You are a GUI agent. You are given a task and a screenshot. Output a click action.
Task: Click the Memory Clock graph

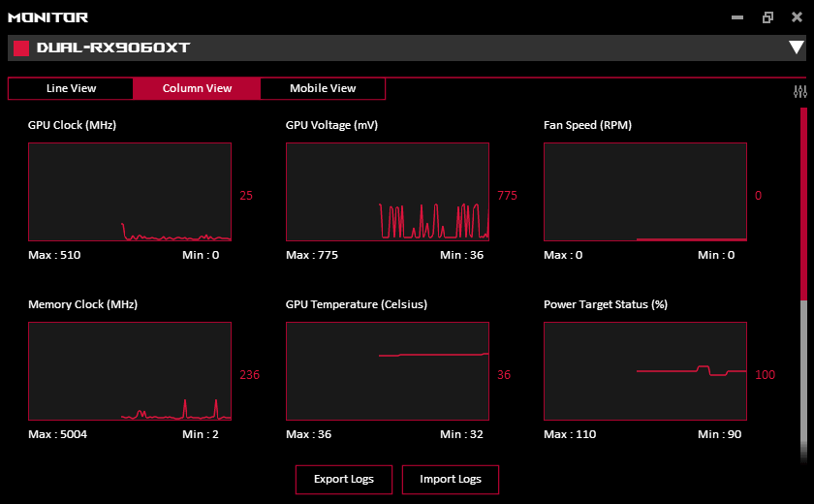tap(130, 371)
